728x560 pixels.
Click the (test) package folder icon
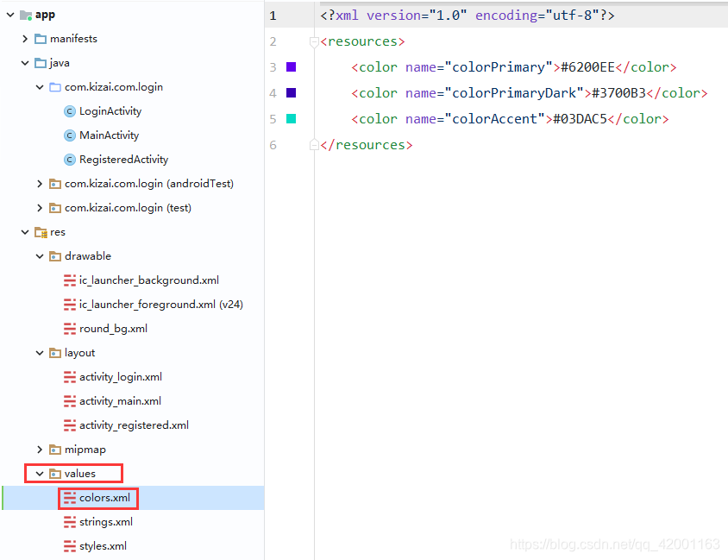pos(55,208)
